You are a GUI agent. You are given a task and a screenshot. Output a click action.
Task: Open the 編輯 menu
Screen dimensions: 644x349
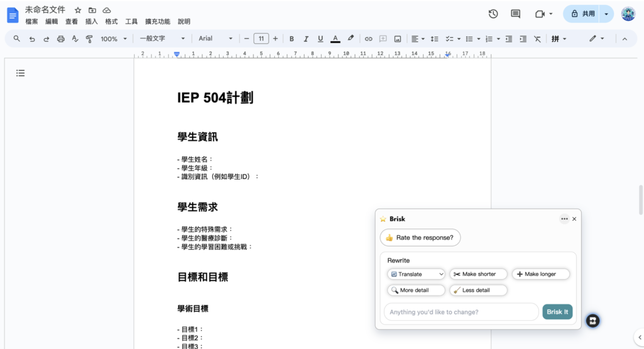[x=51, y=22]
